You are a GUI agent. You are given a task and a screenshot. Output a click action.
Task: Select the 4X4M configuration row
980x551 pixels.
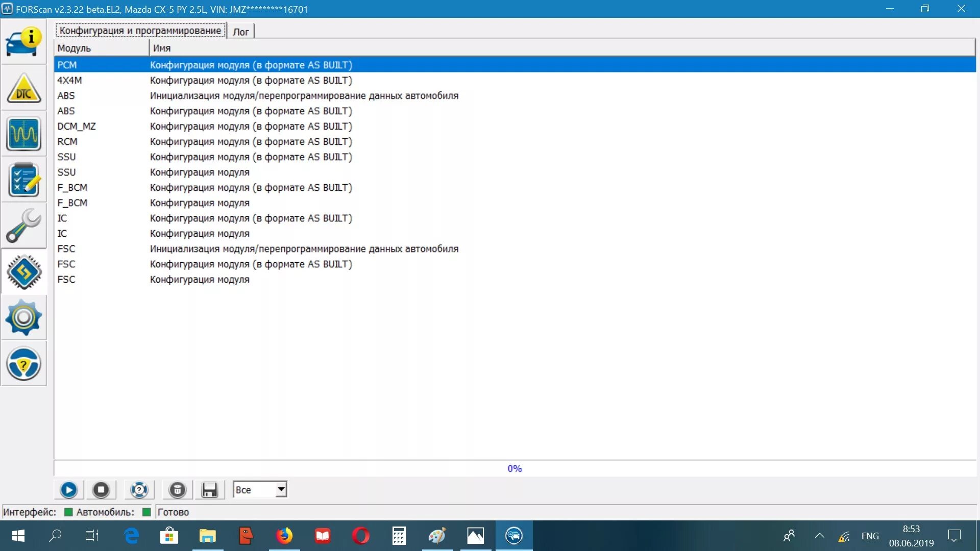tap(515, 80)
